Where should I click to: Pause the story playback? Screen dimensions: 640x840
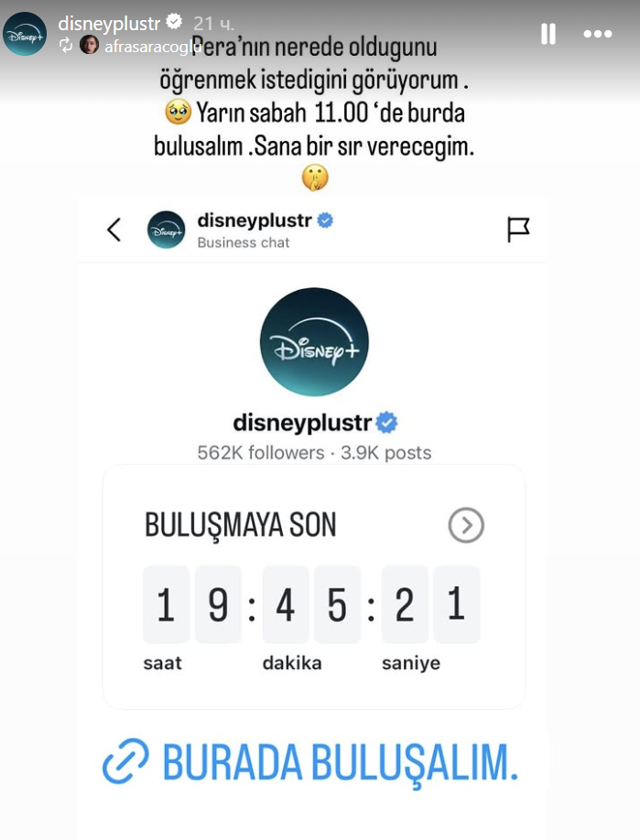(548, 34)
